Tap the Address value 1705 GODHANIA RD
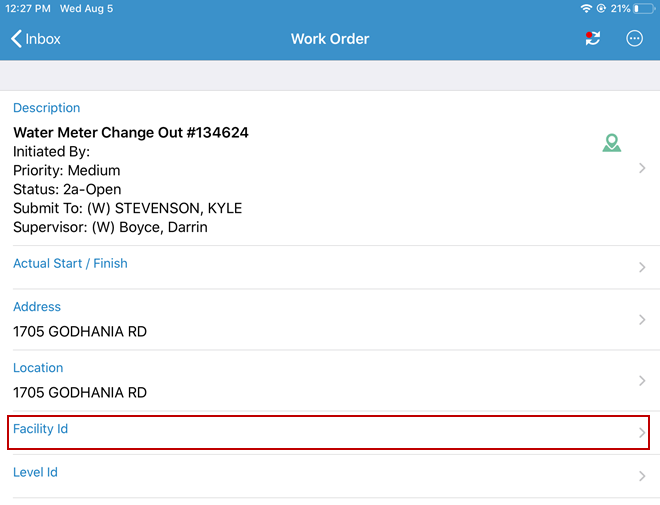660x505 pixels. 80,331
